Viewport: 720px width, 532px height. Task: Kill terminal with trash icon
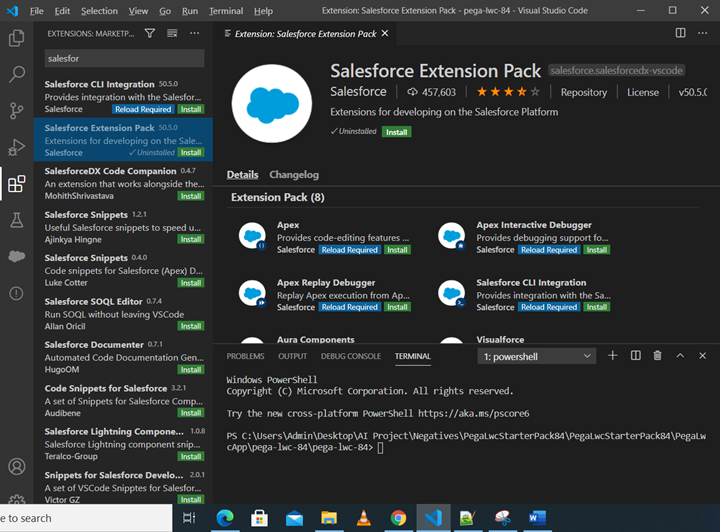pyautogui.click(x=658, y=356)
